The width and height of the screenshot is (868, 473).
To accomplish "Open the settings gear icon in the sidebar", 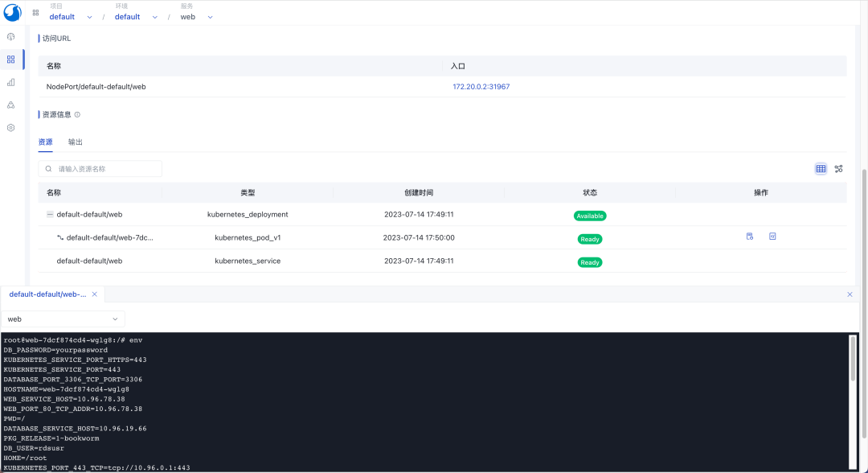I will (11, 127).
